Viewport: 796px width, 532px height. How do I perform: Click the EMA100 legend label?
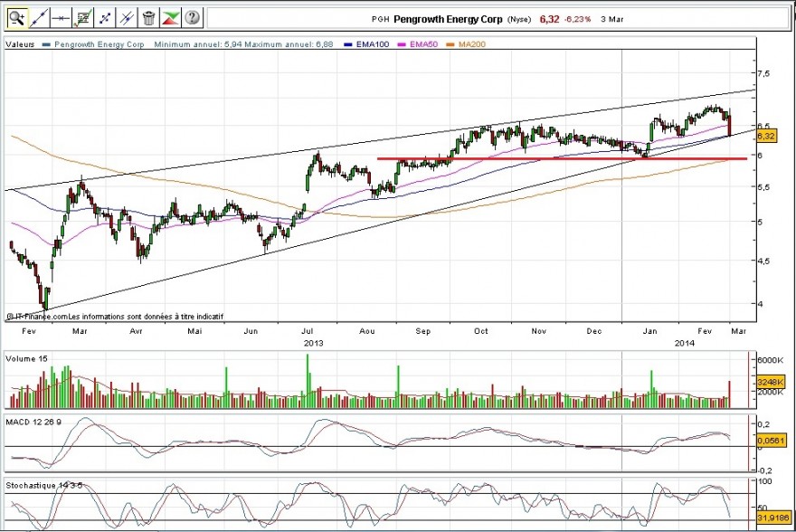(372, 44)
